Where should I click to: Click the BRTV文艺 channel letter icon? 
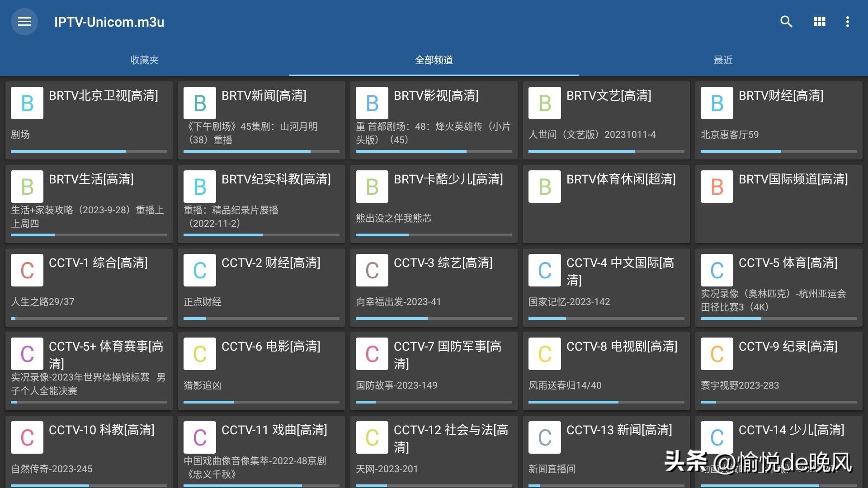point(545,103)
